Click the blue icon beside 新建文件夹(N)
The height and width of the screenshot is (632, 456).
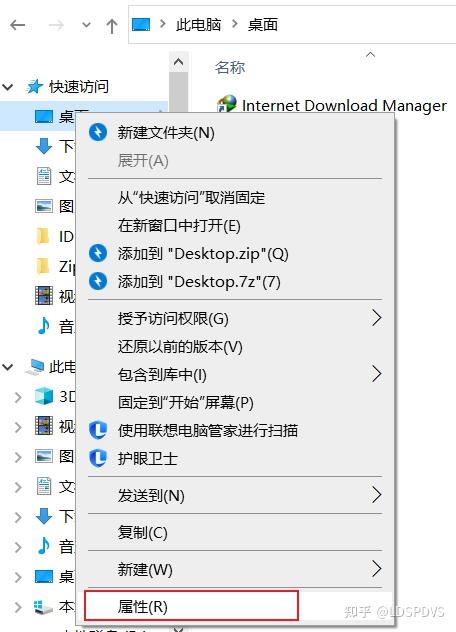[98, 132]
